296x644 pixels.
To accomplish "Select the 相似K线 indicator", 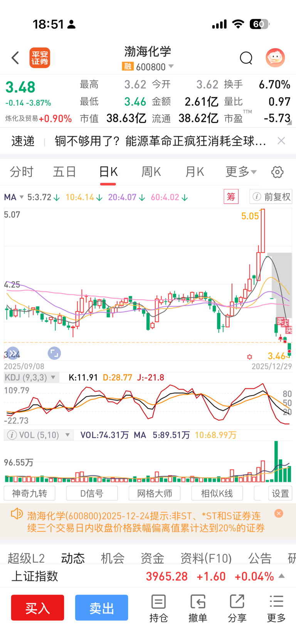I will click(x=217, y=493).
